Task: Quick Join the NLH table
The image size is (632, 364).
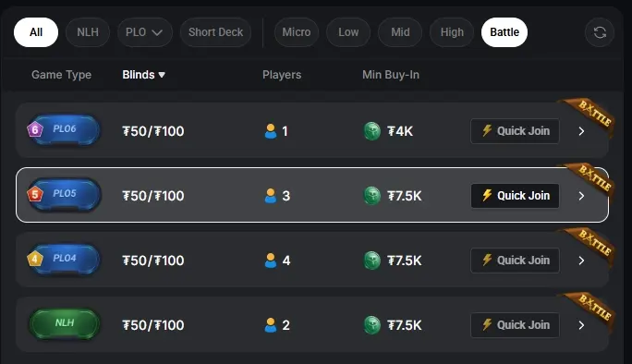Action: [515, 325]
